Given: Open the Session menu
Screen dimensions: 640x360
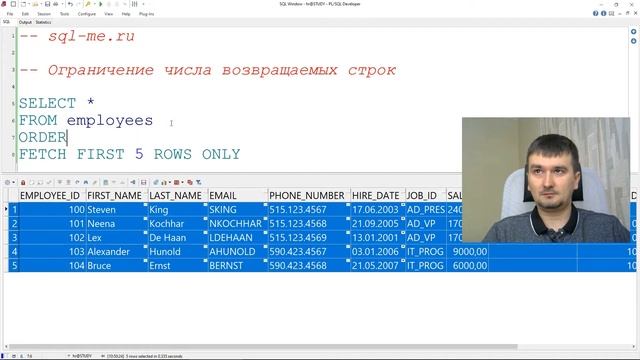Looking at the screenshot, I should click(44, 14).
